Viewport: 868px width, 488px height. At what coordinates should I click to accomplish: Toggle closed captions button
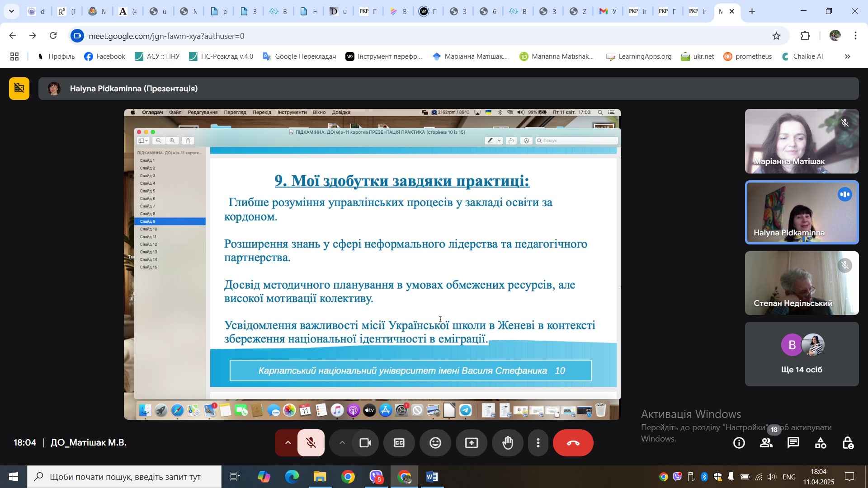(399, 443)
